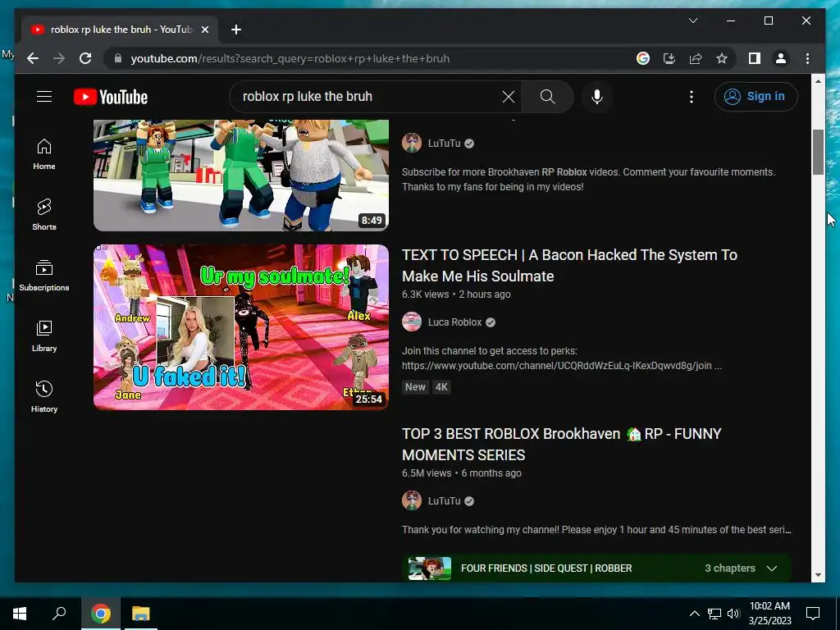Open File Explorer from the taskbar

pyautogui.click(x=141, y=614)
